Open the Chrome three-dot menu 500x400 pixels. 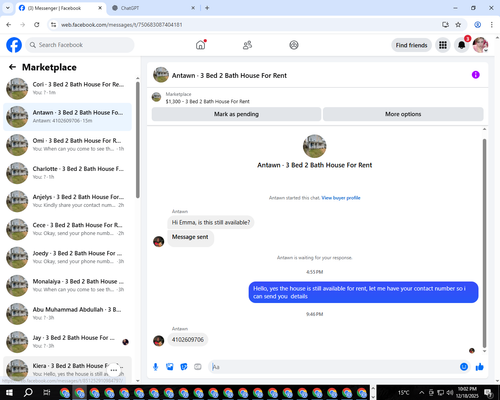click(x=492, y=25)
